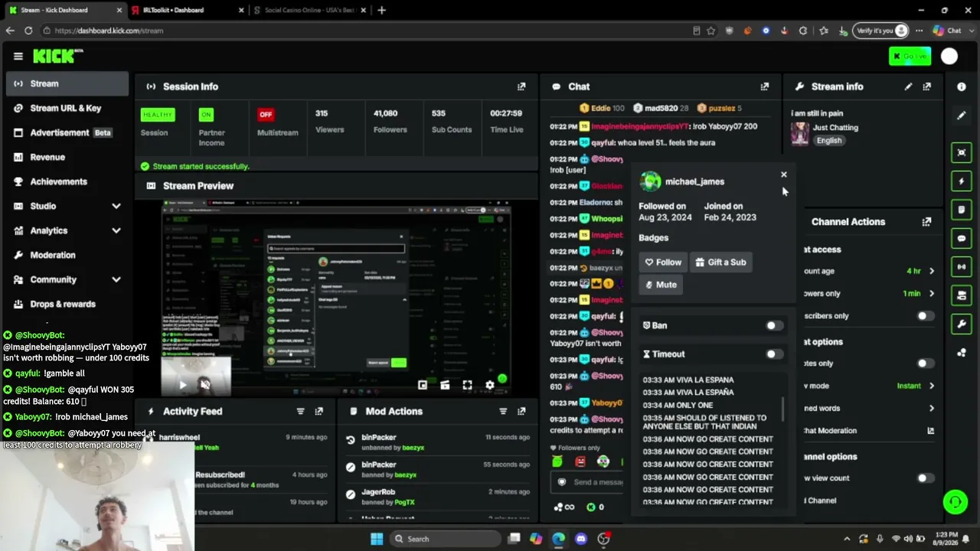Pop out the Mod Actions panel
This screenshot has width=980, height=551.
(521, 411)
